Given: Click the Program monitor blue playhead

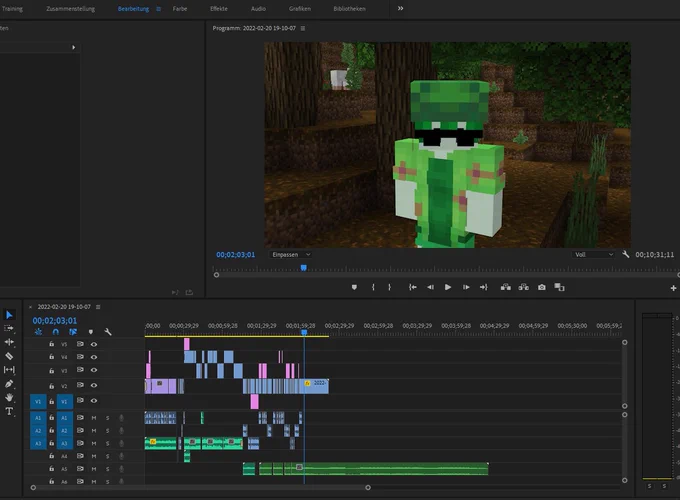Looking at the screenshot, I should 304,268.
